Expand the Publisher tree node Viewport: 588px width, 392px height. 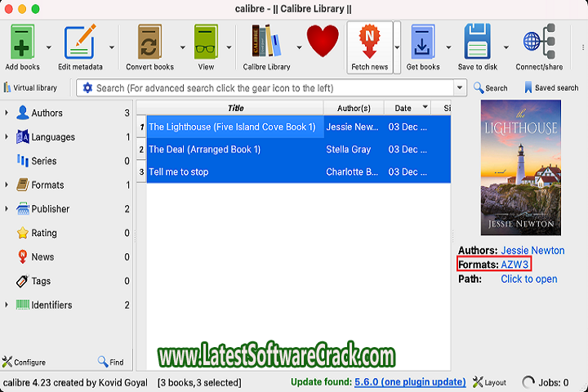pos(7,209)
